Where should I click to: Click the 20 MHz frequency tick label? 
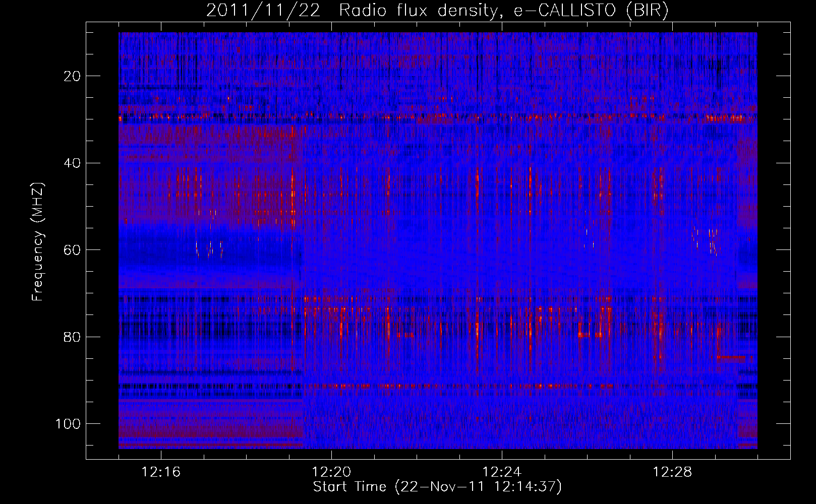click(72, 76)
